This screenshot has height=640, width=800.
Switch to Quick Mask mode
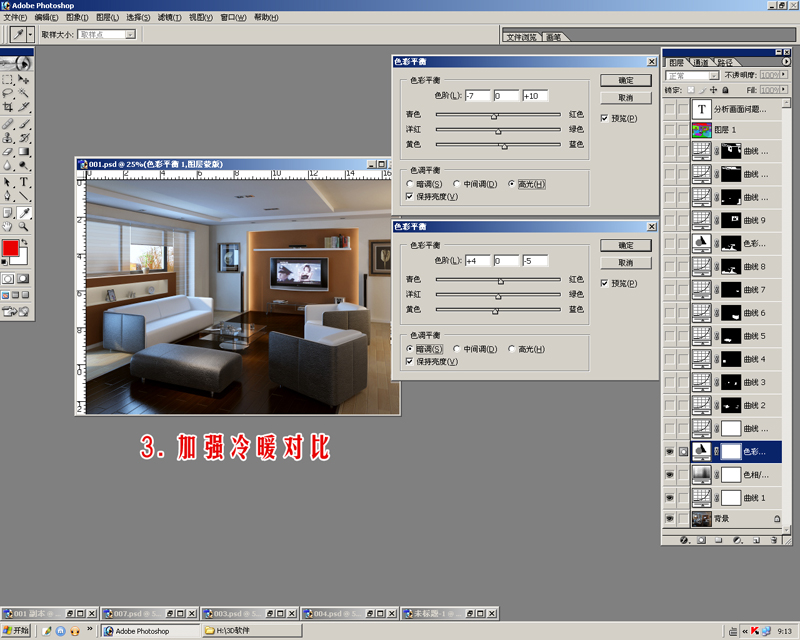23,279
